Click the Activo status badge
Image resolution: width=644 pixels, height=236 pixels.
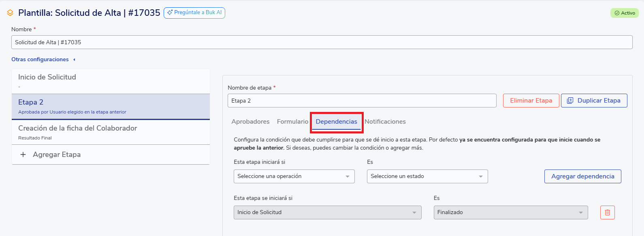click(624, 13)
